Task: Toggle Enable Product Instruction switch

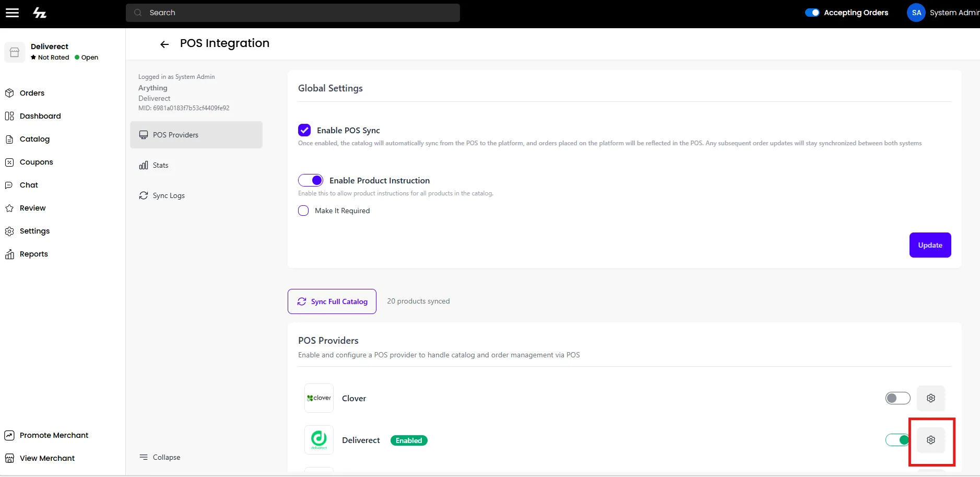Action: pos(311,180)
